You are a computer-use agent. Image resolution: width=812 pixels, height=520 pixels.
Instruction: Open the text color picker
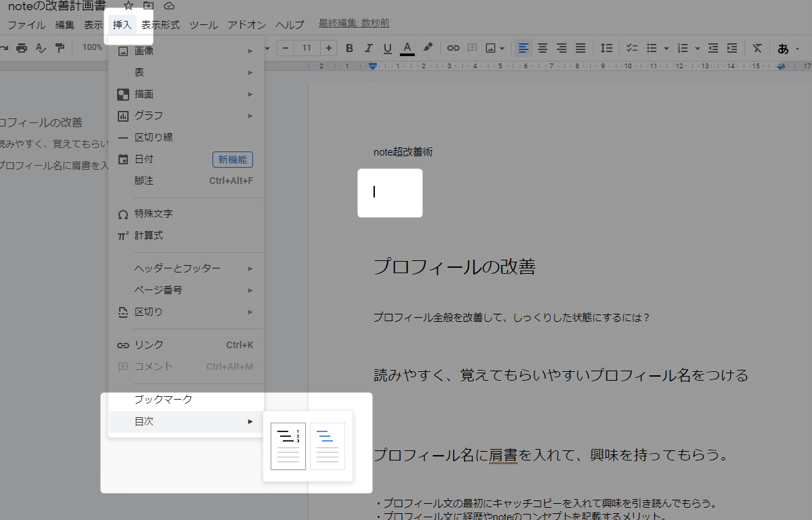tap(407, 48)
